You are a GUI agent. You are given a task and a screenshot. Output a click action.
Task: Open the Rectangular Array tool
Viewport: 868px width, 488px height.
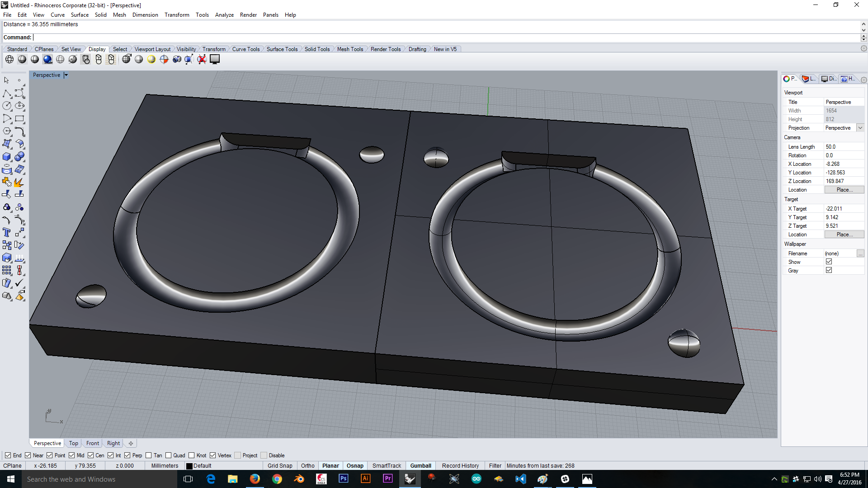(x=7, y=271)
